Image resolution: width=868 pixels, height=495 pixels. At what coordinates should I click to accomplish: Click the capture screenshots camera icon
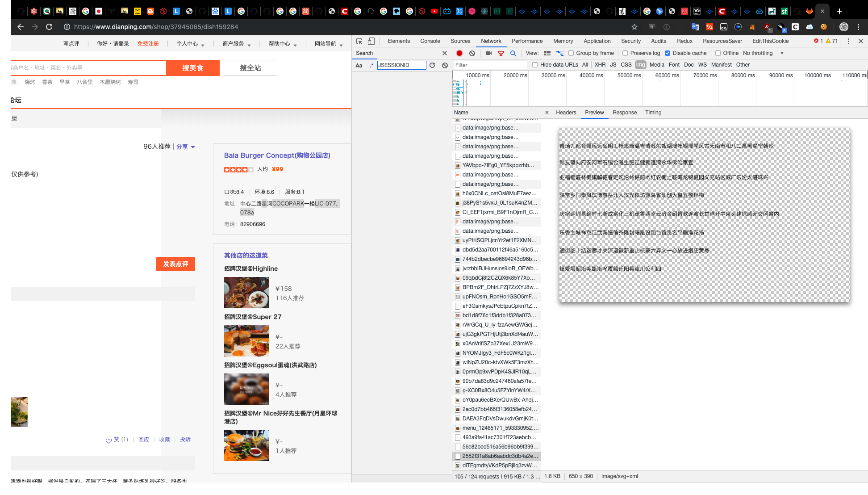tap(488, 53)
